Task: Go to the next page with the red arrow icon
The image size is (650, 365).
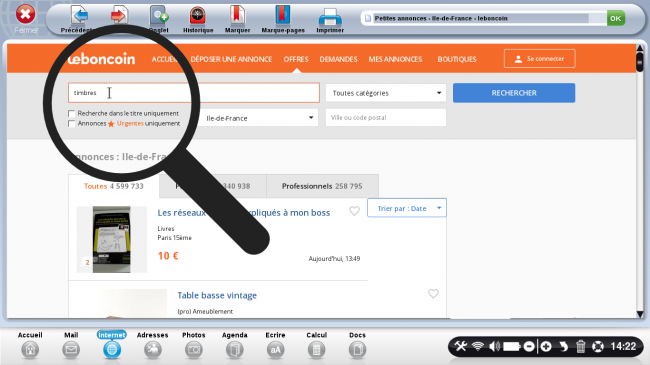Action: 119,16
